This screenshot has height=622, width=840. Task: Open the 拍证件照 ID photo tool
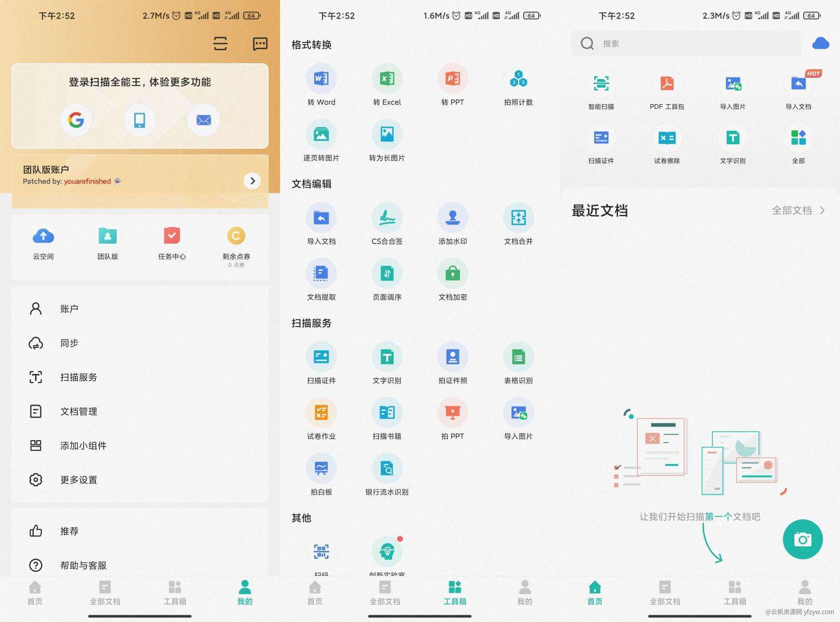pos(453,363)
